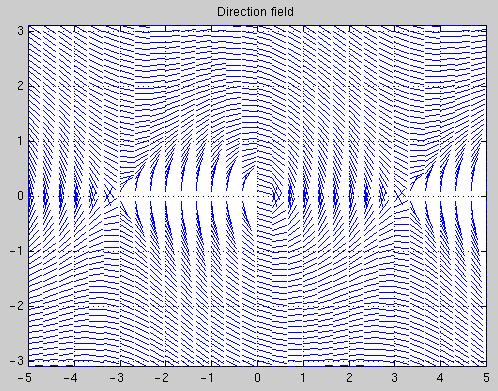The width and height of the screenshot is (498, 391).
Task: Click the y-axis tick label -2
Action: pyautogui.click(x=17, y=306)
